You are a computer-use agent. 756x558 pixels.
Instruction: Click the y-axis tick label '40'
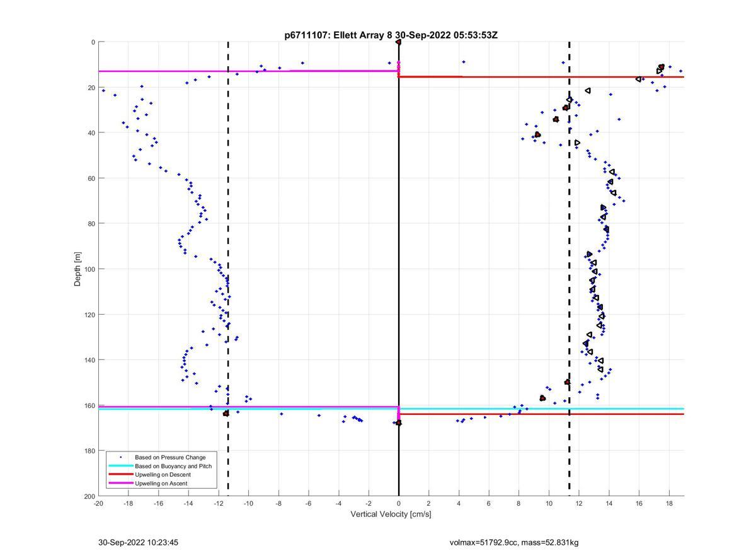coord(91,133)
